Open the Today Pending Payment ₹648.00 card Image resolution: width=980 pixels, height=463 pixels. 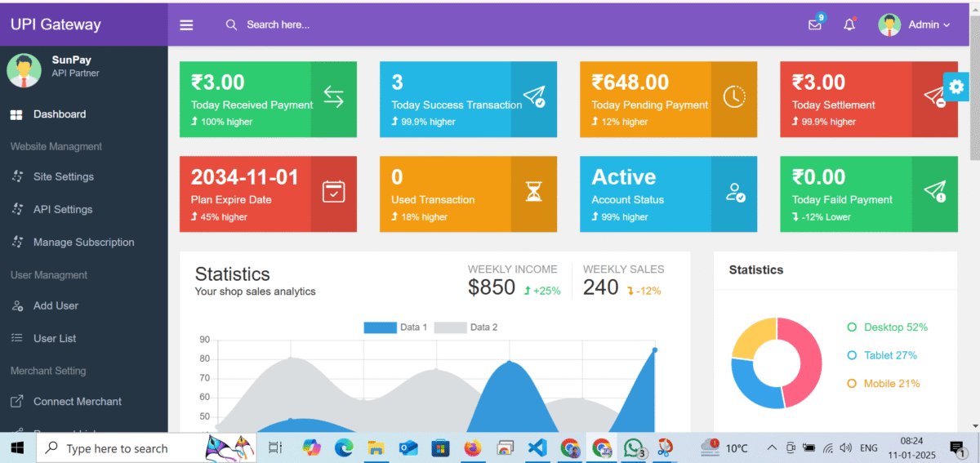click(668, 99)
